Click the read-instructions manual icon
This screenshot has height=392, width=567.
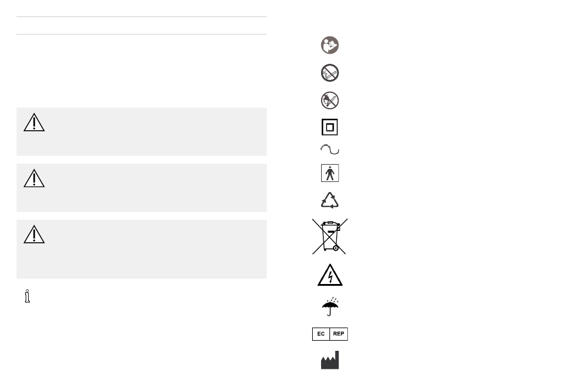click(330, 45)
